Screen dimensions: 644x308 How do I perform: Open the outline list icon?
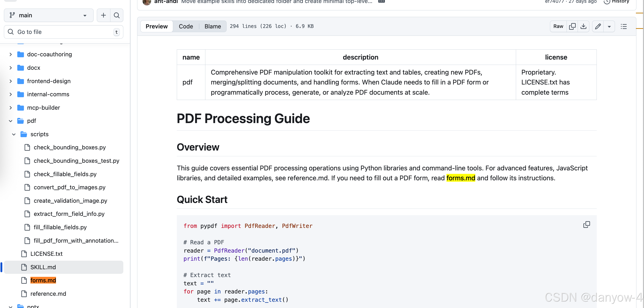[623, 26]
